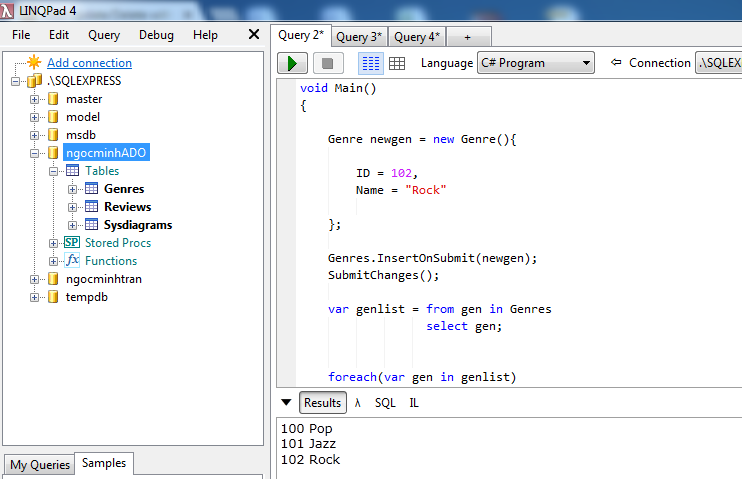Click the Sysdiagrams table icon
The image size is (742, 479).
click(x=91, y=224)
